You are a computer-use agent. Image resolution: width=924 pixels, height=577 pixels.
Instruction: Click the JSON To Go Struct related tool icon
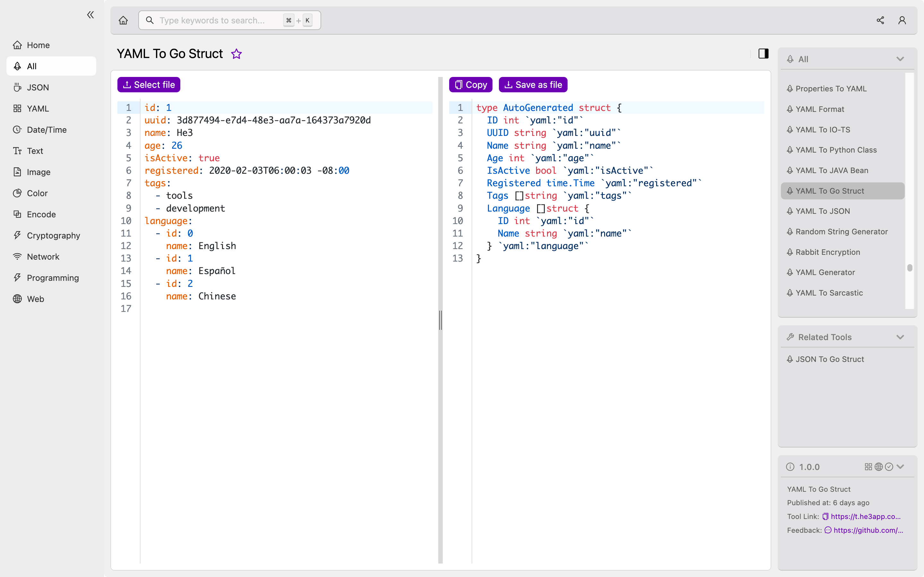click(790, 359)
